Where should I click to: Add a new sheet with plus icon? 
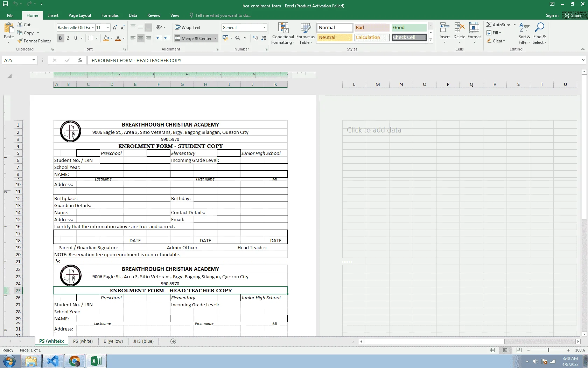pos(173,341)
